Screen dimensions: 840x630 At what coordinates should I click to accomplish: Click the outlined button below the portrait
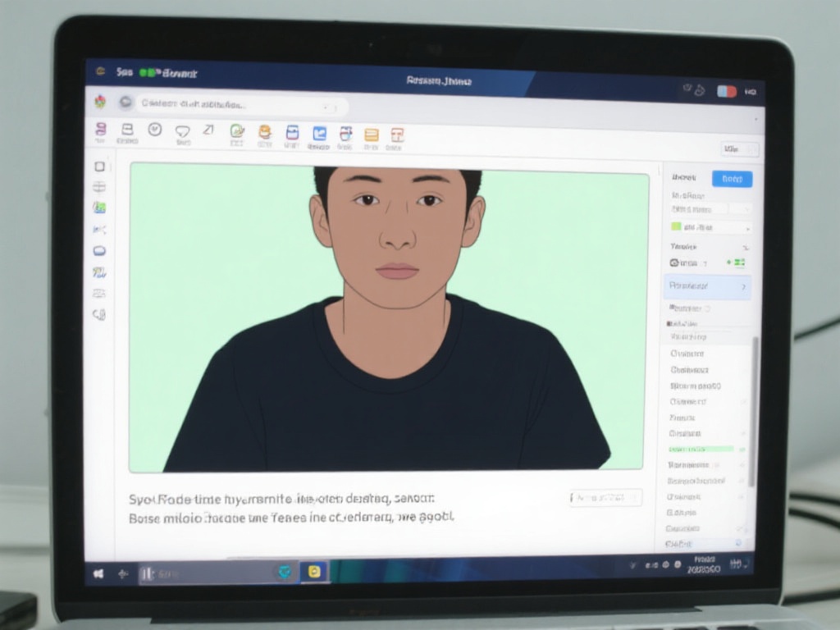point(605,497)
